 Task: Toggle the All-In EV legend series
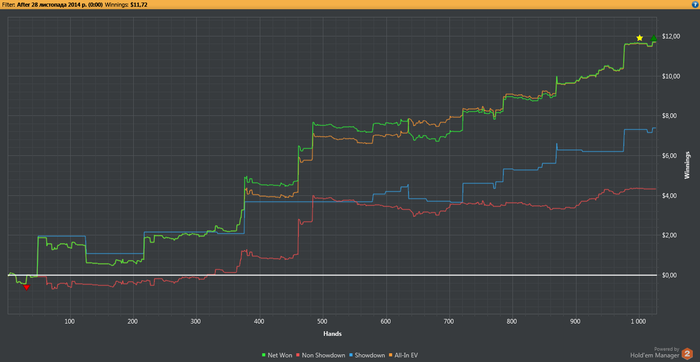[404, 355]
